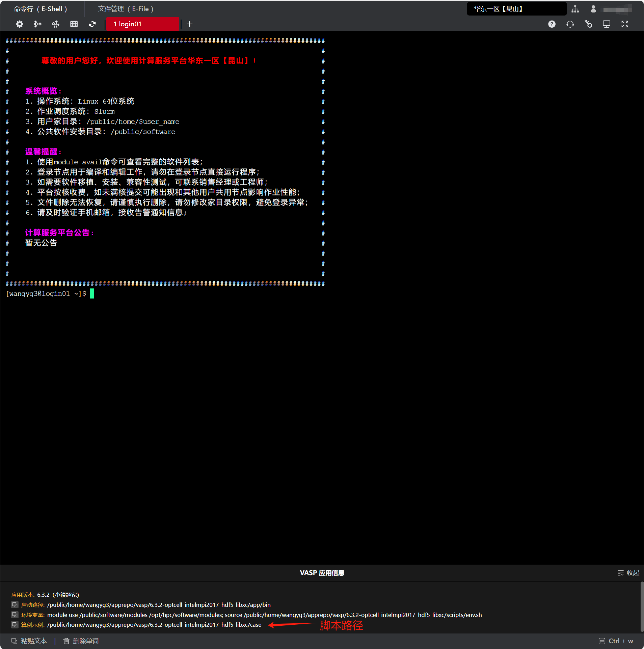This screenshot has height=649, width=644.
Task: Open the user account profile icon
Action: click(x=593, y=9)
